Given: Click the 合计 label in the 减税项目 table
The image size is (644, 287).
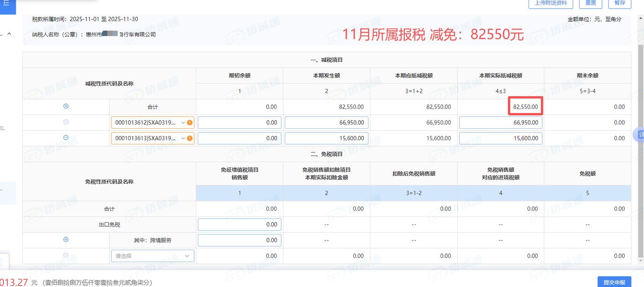Looking at the screenshot, I should [152, 107].
